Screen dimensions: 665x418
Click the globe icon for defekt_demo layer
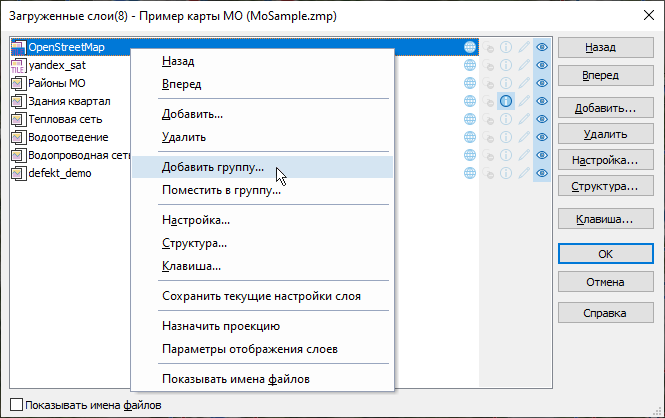(470, 173)
